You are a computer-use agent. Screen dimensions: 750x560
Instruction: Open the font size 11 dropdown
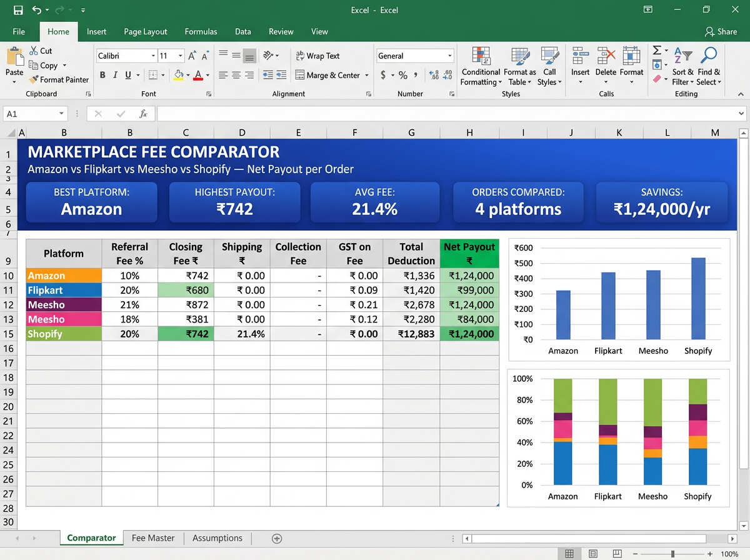pyautogui.click(x=181, y=56)
